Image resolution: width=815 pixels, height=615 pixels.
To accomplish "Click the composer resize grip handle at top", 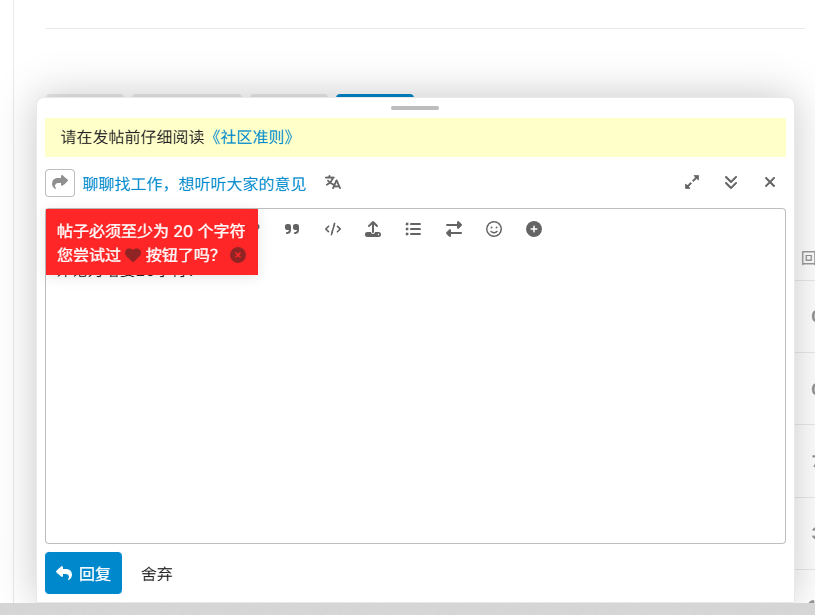I will coord(415,107).
